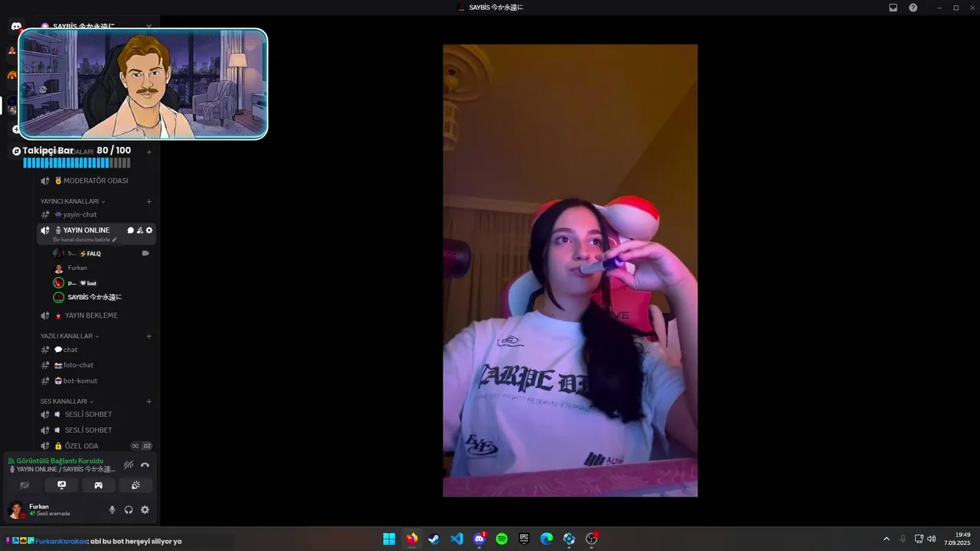Open Windows Start menu

pyautogui.click(x=389, y=539)
